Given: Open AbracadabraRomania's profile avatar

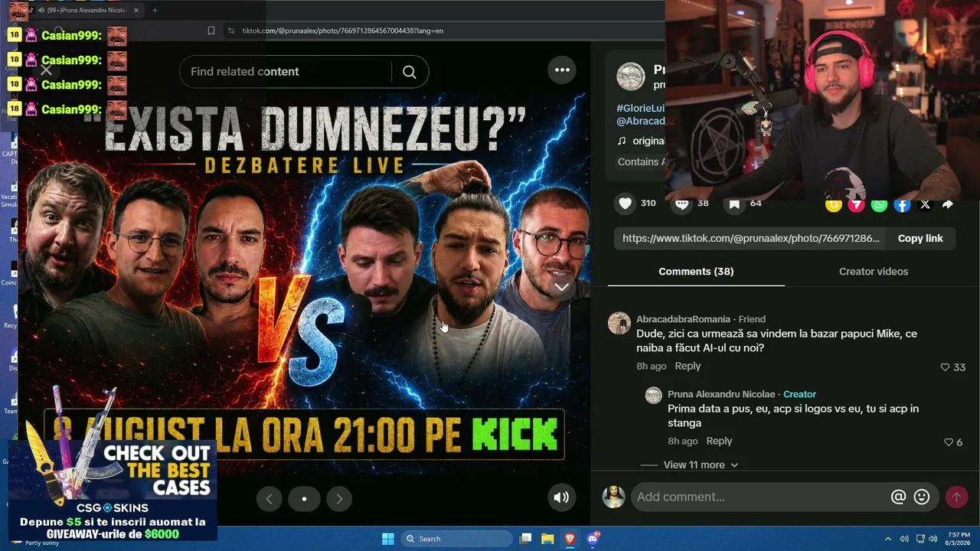Looking at the screenshot, I should click(619, 323).
